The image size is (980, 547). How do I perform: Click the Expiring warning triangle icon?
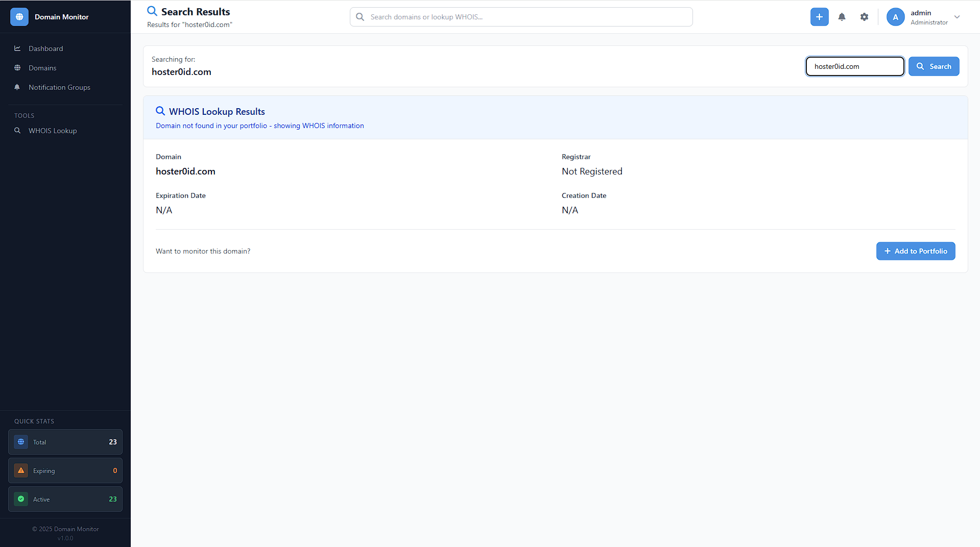[21, 470]
